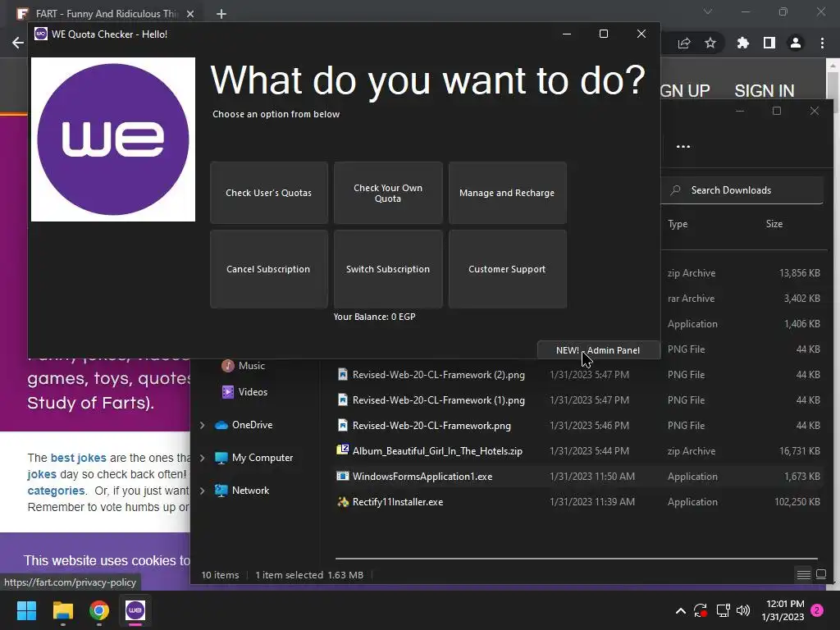This screenshot has width=840, height=630.
Task: Open Chrome tab search chevron
Action: pos(708,11)
